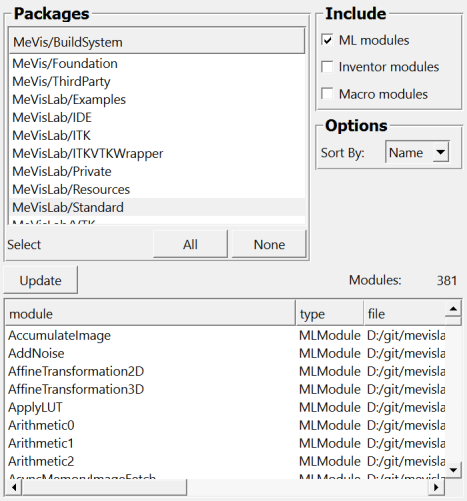Click the horizontal scroll left arrow
This screenshot has width=467, height=501.
click(14, 487)
